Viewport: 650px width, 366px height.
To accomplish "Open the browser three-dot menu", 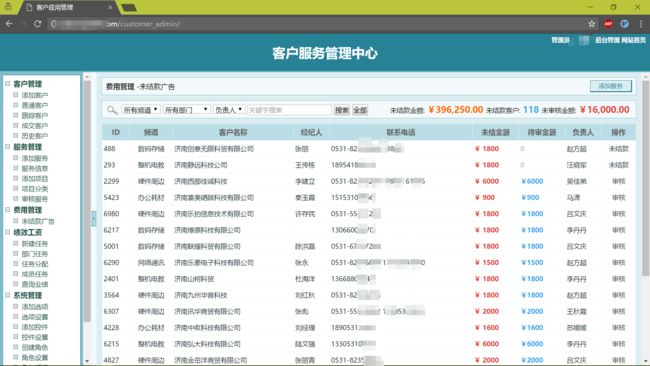I will pos(641,24).
